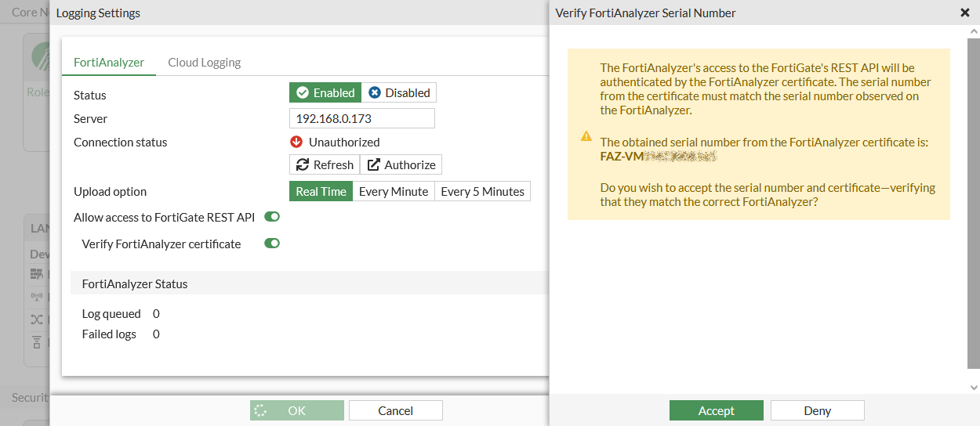Set Status to Disabled
This screenshot has width=980, height=426.
tap(399, 92)
